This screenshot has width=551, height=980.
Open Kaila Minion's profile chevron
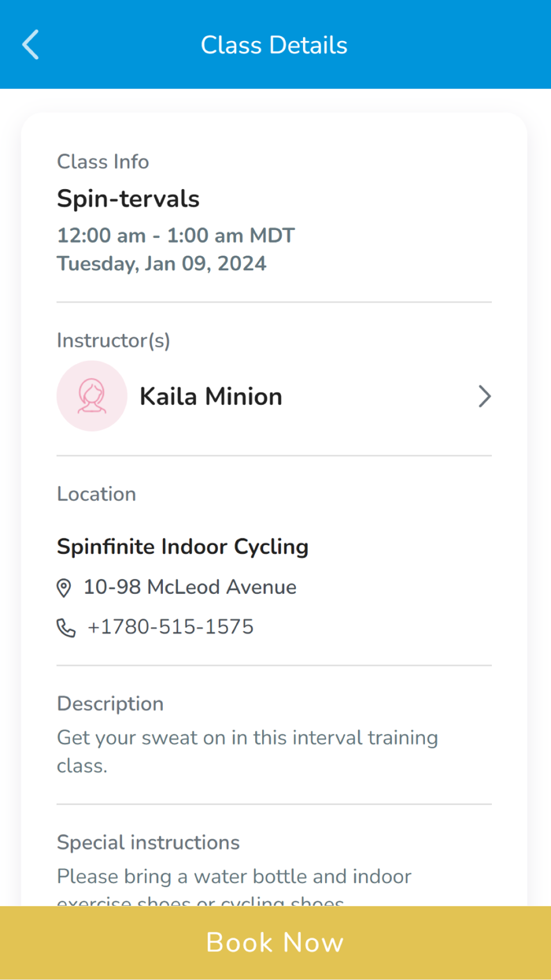pyautogui.click(x=484, y=396)
